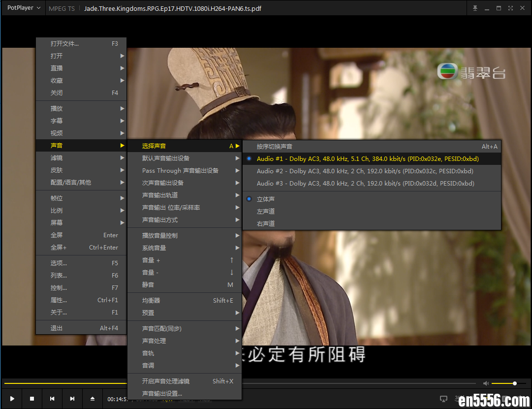Expand the 视频 submenu
This screenshot has width=532, height=409.
(x=81, y=133)
